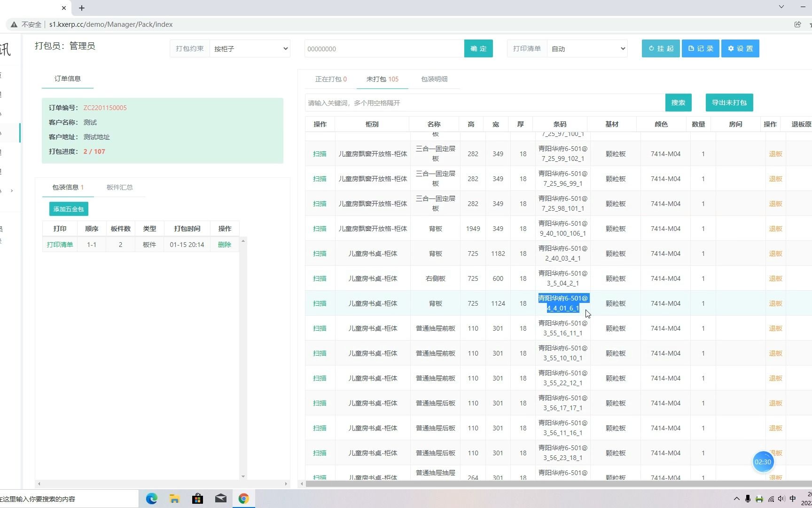Click 退板 for row 3_5_04_2_1
Viewport: 812px width, 508px height.
coord(775,278)
